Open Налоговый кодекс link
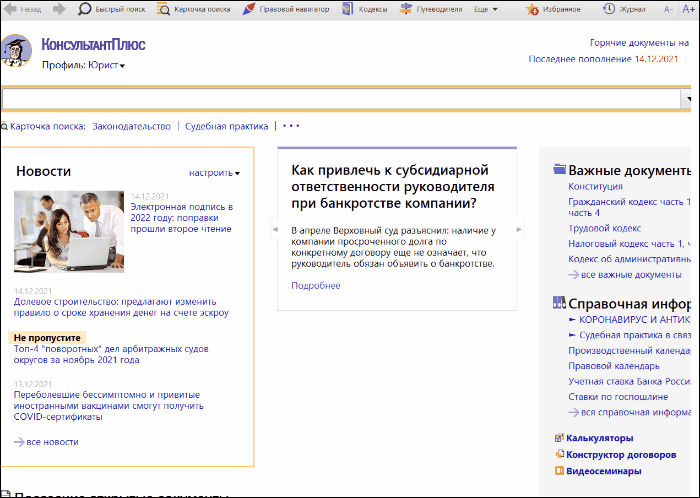 click(629, 244)
